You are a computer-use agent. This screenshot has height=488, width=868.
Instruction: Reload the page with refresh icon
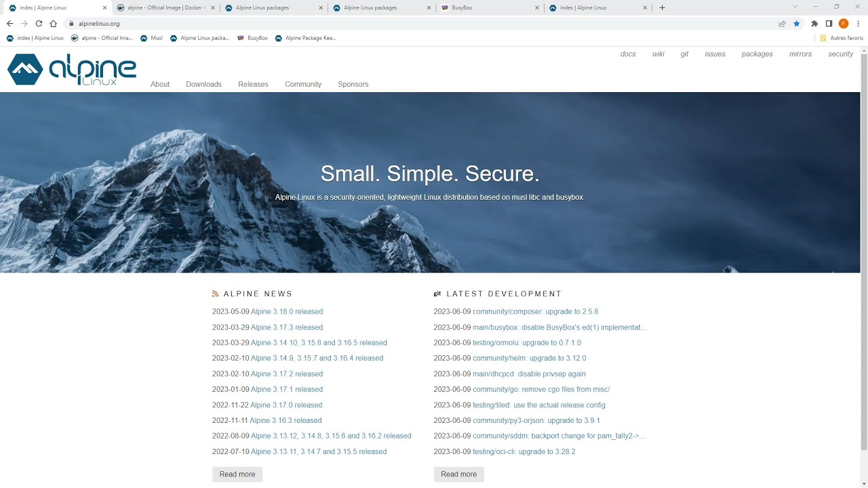pyautogui.click(x=39, y=23)
